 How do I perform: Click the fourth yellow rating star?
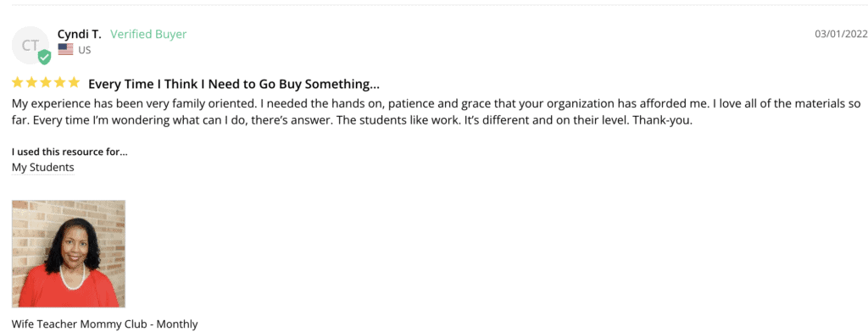tap(60, 83)
